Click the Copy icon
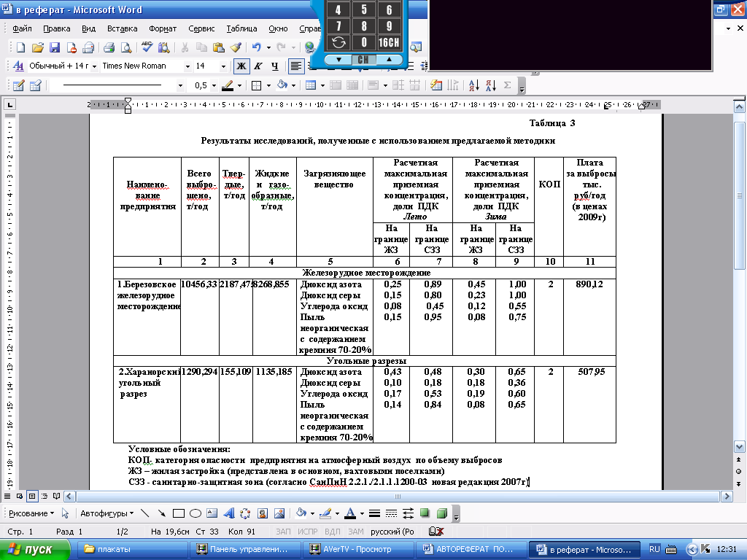This screenshot has height=560, width=747. 201,47
